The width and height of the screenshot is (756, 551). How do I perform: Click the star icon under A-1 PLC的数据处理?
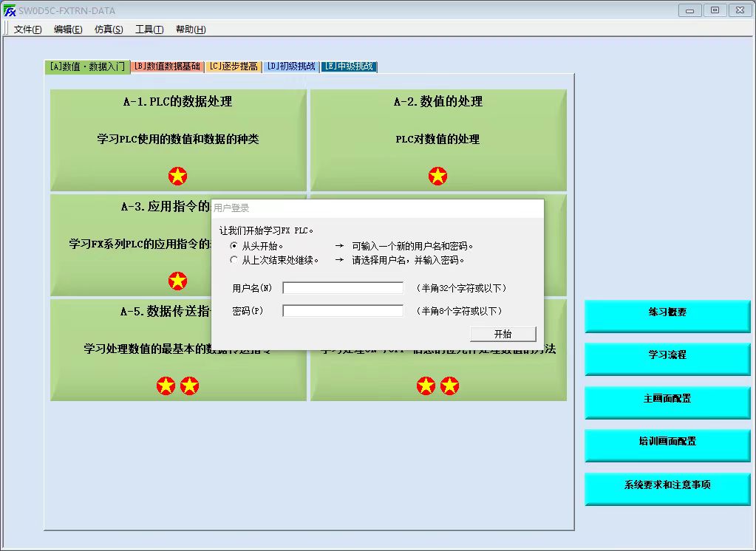177,176
